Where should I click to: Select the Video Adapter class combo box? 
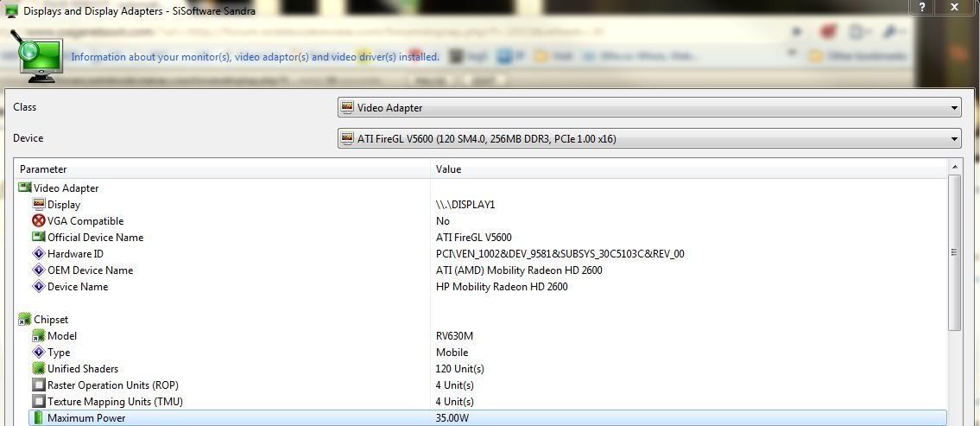point(649,108)
